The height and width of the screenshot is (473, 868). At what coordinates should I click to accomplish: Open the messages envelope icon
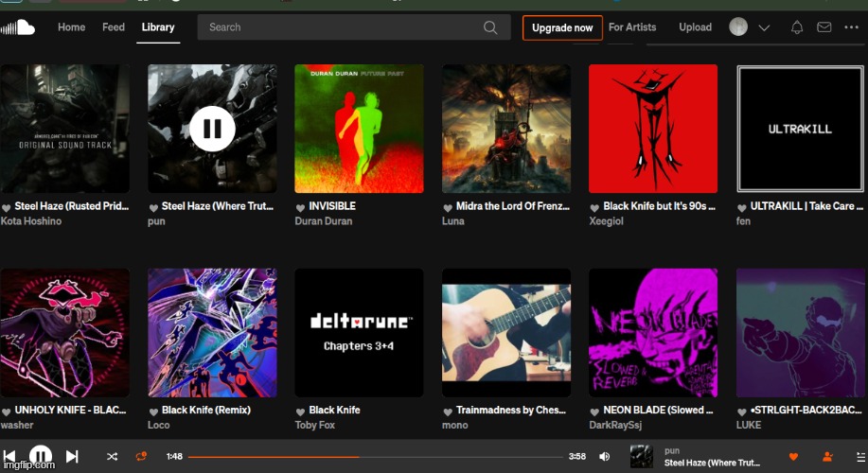(x=824, y=27)
